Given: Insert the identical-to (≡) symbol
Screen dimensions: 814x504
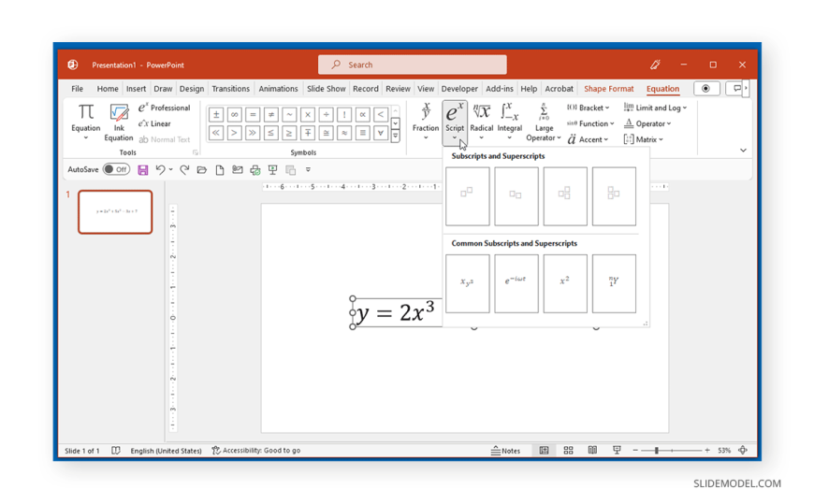Looking at the screenshot, I should (x=363, y=133).
